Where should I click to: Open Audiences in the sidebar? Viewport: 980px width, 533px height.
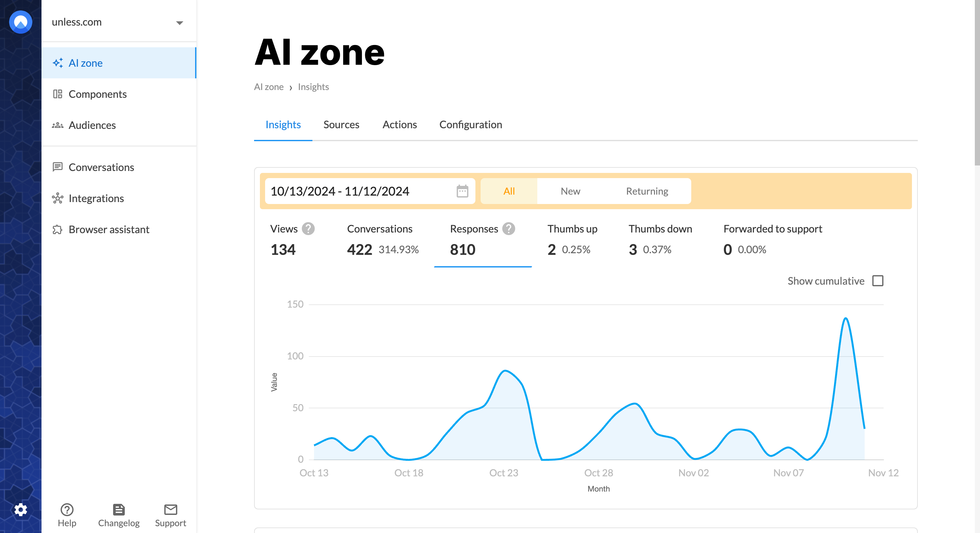pyautogui.click(x=119, y=125)
